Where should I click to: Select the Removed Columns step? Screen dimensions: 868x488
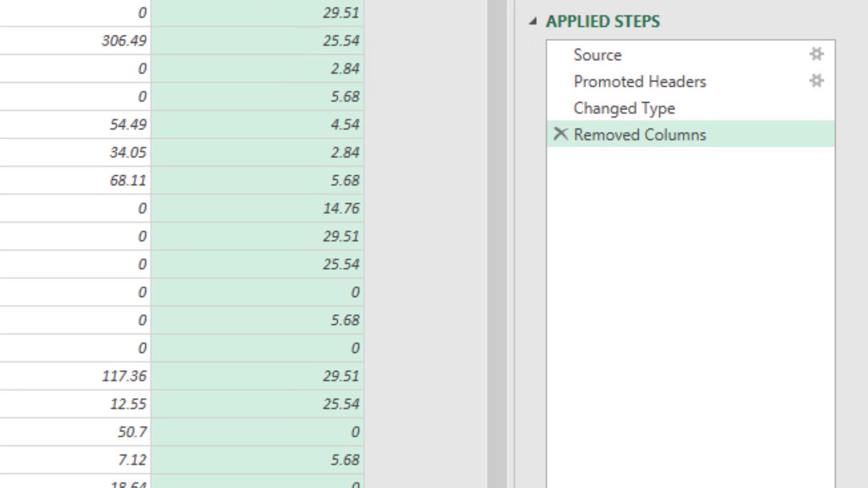pyautogui.click(x=640, y=134)
